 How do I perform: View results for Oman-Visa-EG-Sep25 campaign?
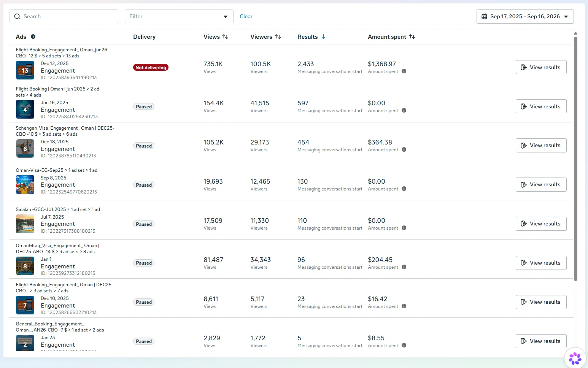tap(541, 184)
